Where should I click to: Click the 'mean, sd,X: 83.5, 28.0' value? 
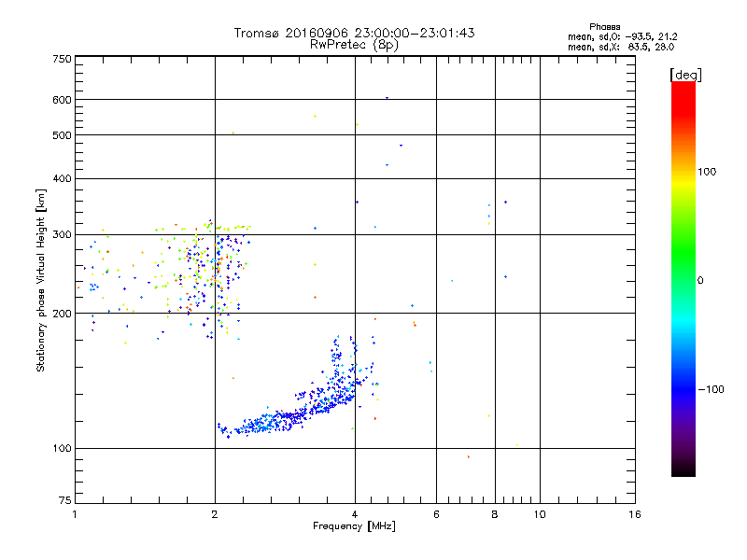621,47
